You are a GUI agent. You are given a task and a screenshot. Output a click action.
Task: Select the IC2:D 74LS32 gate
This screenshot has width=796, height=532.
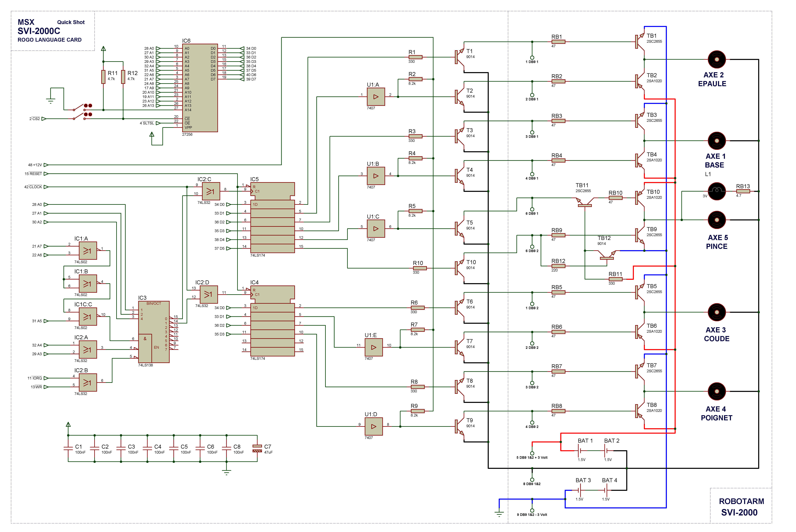coord(209,294)
